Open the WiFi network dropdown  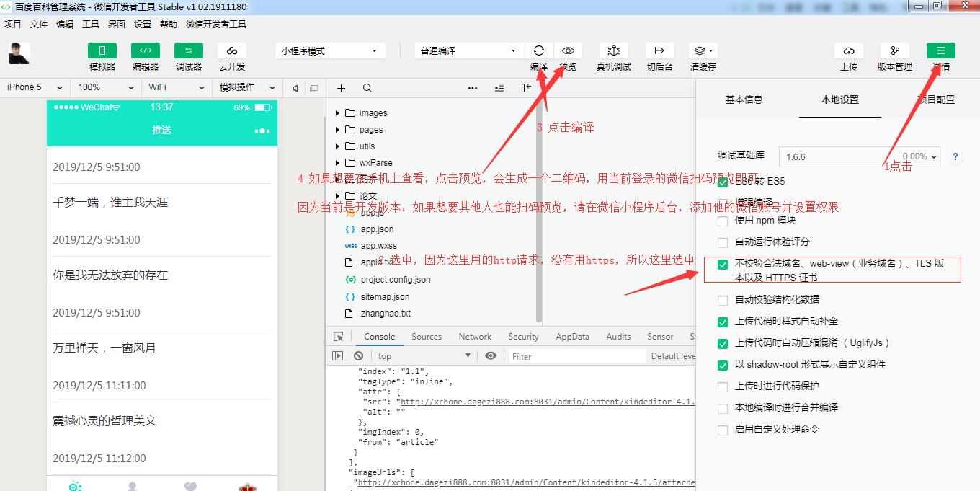(177, 87)
